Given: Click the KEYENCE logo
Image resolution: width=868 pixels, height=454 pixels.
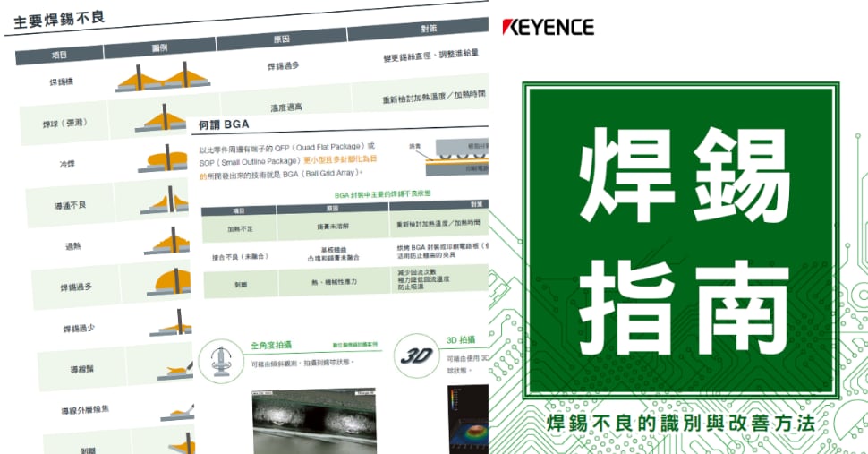Looking at the screenshot, I should [549, 26].
